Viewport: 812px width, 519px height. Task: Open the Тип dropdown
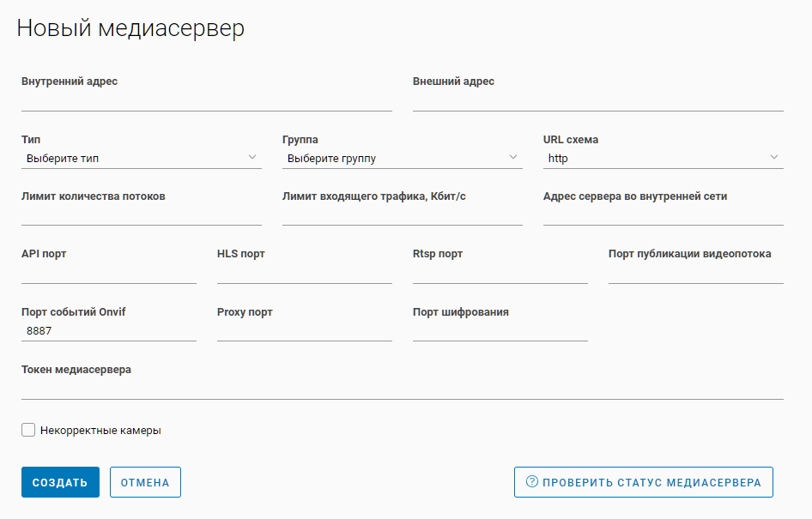(x=142, y=158)
